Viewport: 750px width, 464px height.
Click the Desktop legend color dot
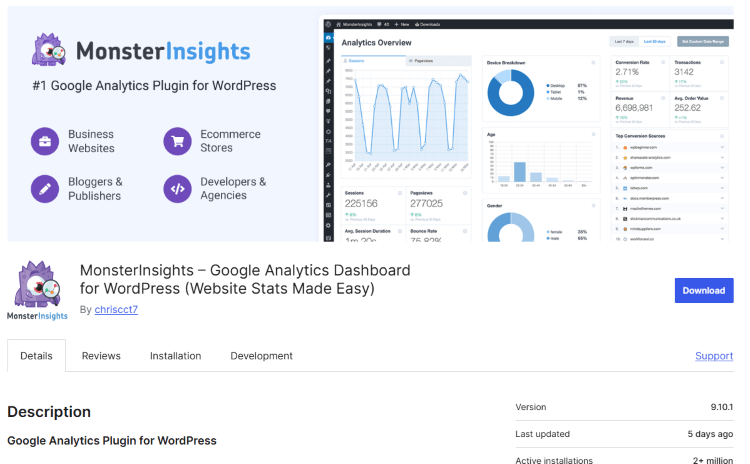(x=548, y=86)
